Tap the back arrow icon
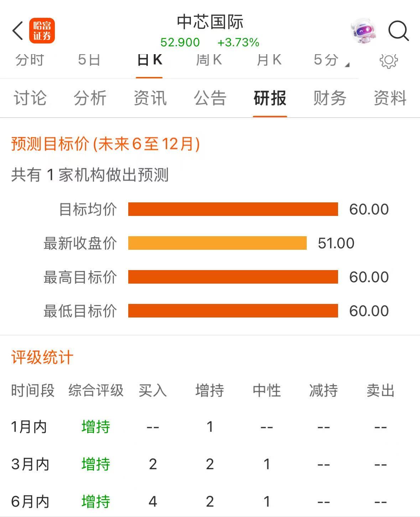 (18, 31)
